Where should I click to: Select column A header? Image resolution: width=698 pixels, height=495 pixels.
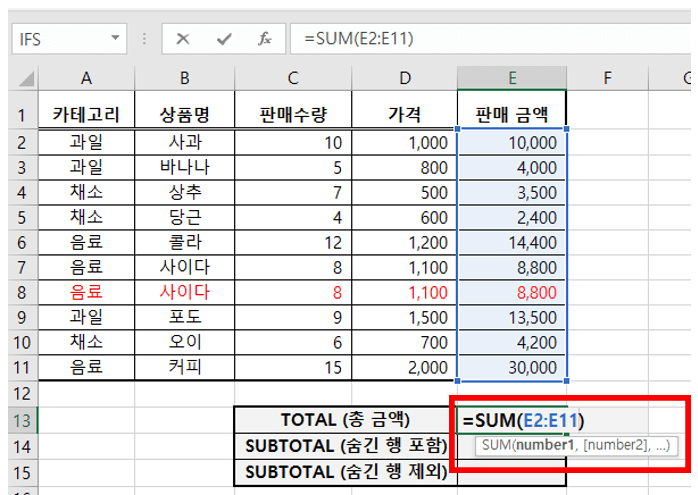click(86, 78)
